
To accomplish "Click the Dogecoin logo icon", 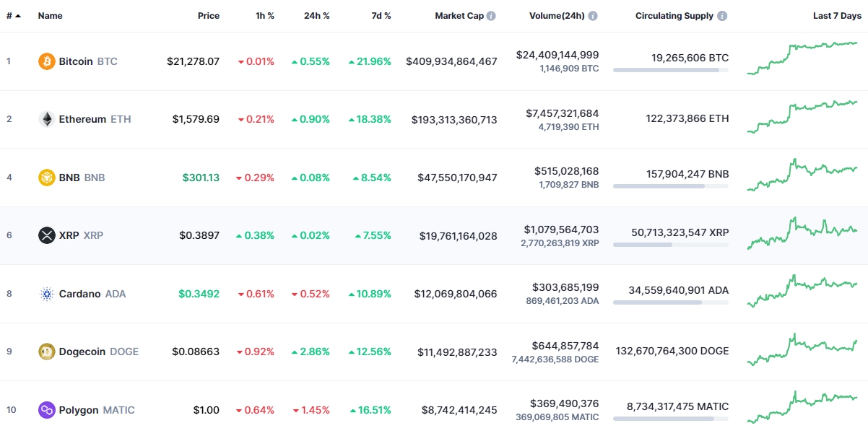I will (x=47, y=352).
